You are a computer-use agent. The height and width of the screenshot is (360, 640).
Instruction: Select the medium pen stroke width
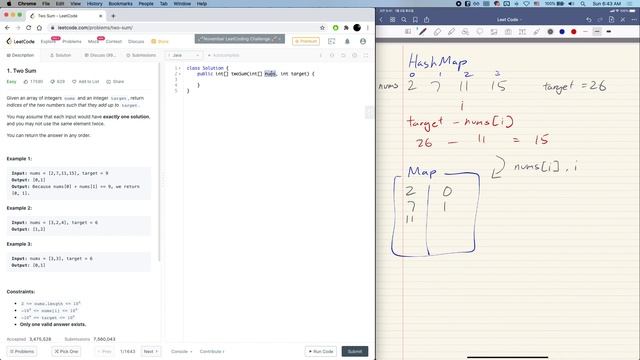[x=597, y=31]
